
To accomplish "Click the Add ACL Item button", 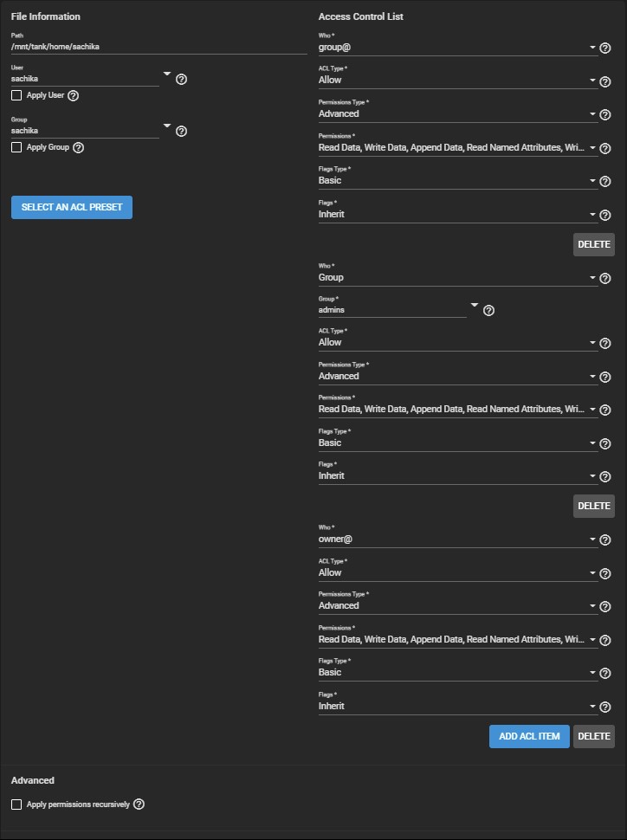I will click(x=529, y=736).
